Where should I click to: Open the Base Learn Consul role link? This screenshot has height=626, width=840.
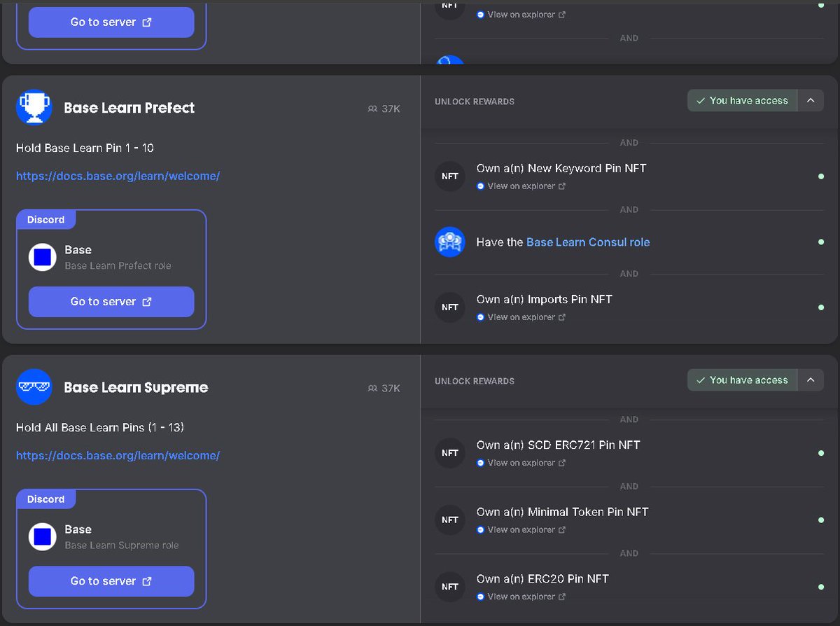click(588, 242)
